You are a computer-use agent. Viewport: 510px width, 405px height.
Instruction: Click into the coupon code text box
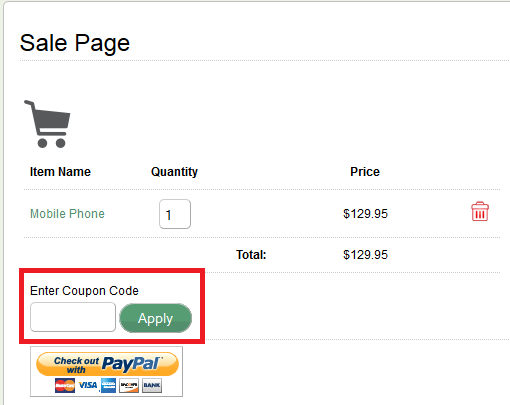tap(73, 317)
